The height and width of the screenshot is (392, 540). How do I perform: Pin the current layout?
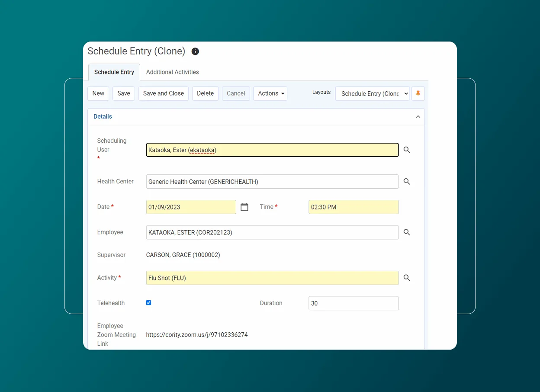click(x=418, y=93)
